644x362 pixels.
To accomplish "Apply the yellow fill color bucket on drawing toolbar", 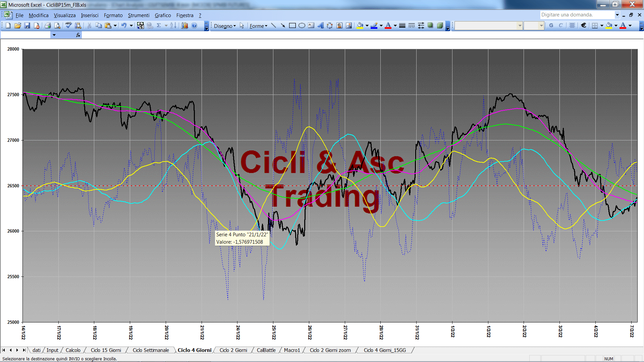I will click(x=360, y=25).
